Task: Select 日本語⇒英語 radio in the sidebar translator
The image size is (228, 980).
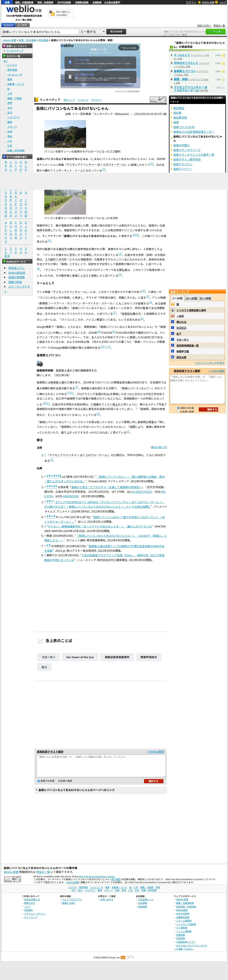Action: pyautogui.click(x=178, y=412)
